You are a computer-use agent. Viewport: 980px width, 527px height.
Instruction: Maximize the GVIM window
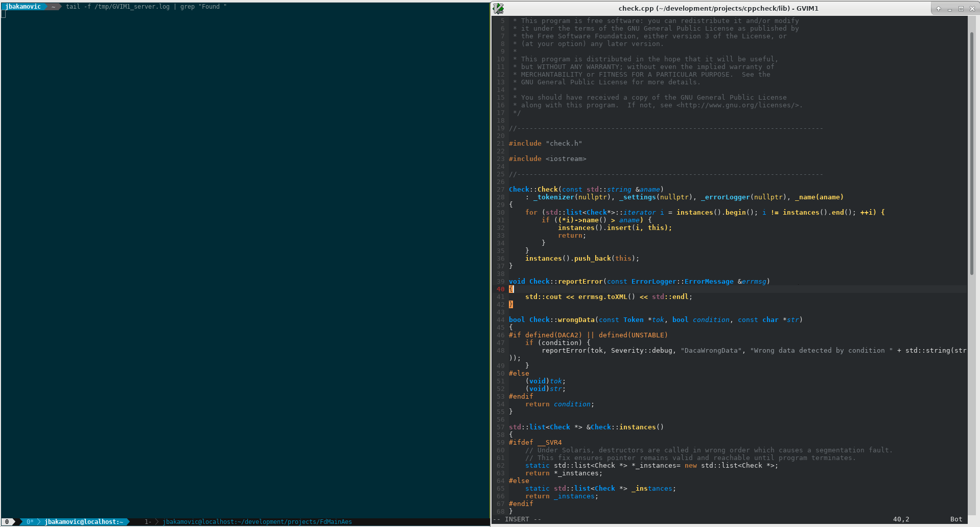click(961, 8)
